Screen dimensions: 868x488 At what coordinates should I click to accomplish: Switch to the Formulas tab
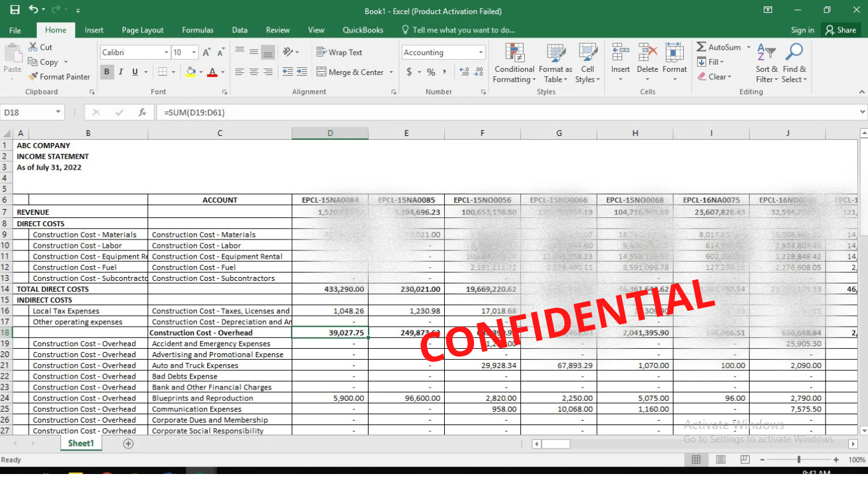coord(198,30)
